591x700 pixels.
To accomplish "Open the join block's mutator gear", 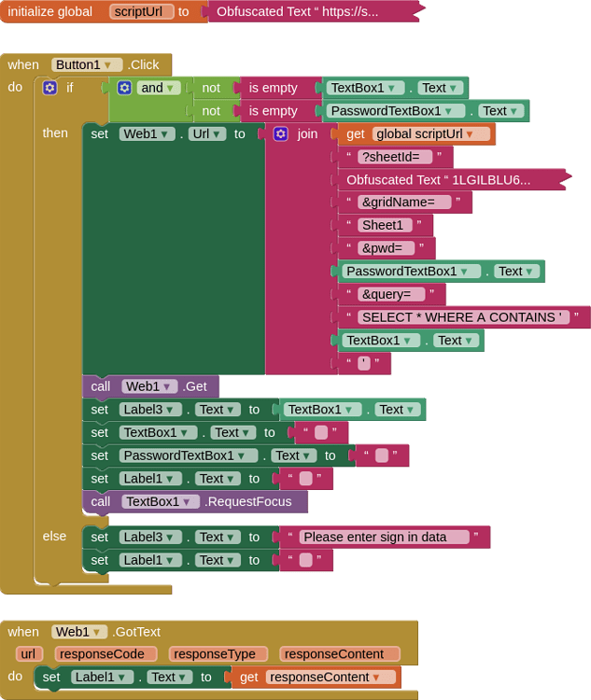I will pos(280,133).
